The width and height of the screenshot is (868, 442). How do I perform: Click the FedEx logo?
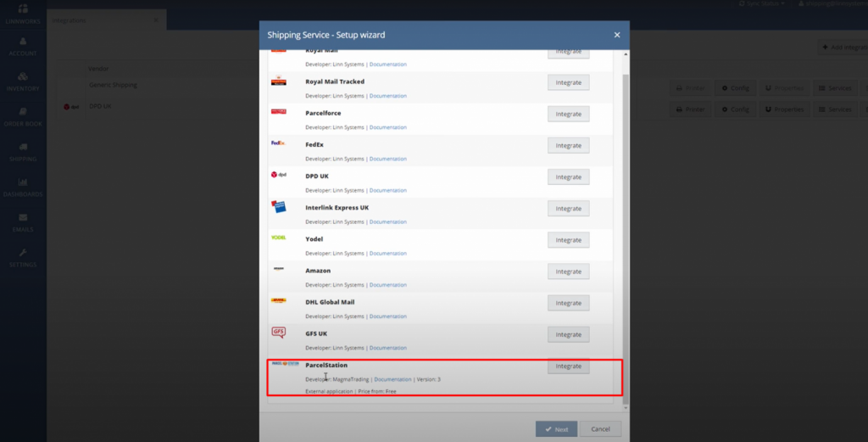pos(278,143)
